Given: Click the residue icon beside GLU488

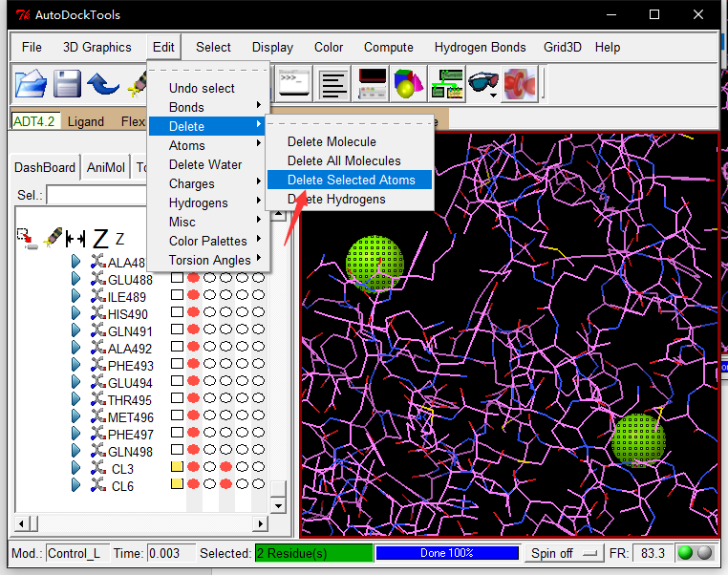Looking at the screenshot, I should tap(98, 279).
